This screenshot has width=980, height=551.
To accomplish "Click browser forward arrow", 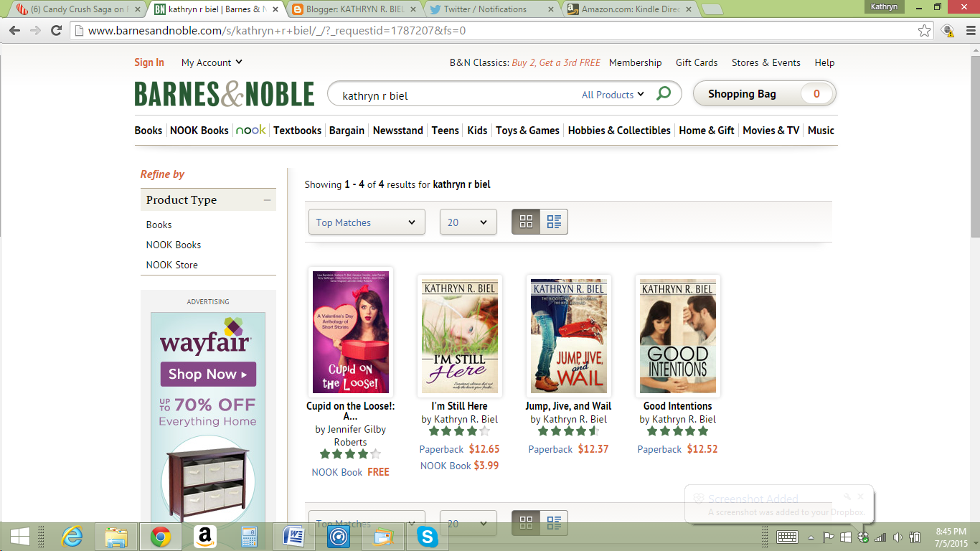I will coord(35,31).
